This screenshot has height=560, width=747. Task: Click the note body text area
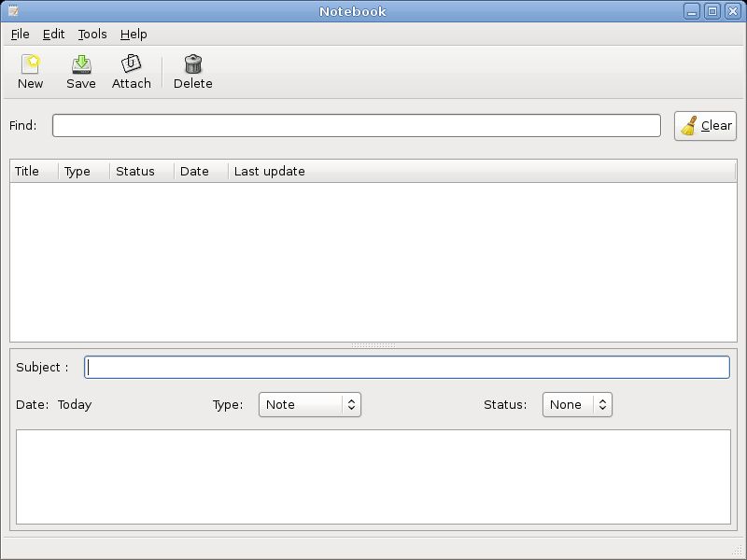pyautogui.click(x=373, y=477)
